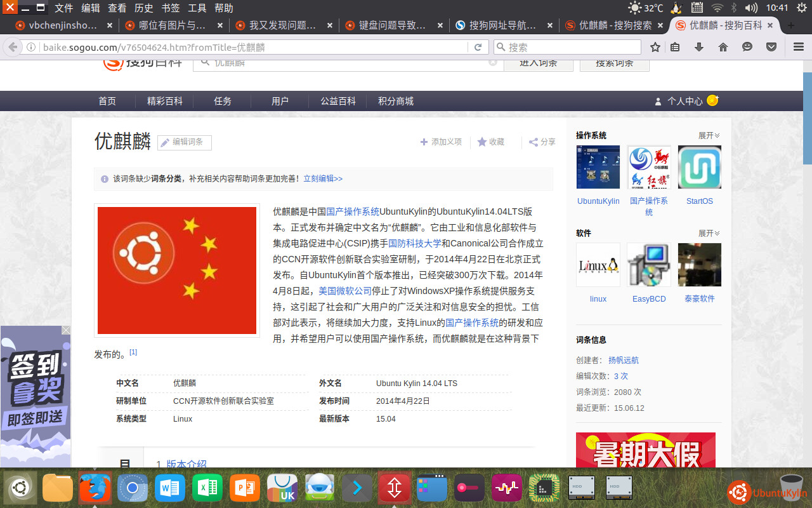Click the Pocket save icon
Image resolution: width=812 pixels, height=508 pixels.
[771, 47]
